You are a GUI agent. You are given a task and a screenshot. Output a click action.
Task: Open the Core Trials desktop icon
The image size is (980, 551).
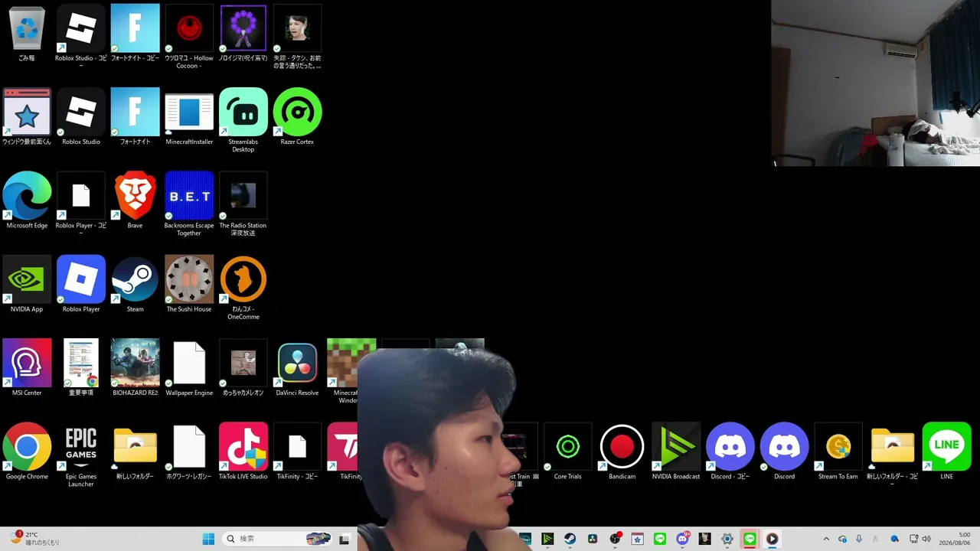(567, 451)
